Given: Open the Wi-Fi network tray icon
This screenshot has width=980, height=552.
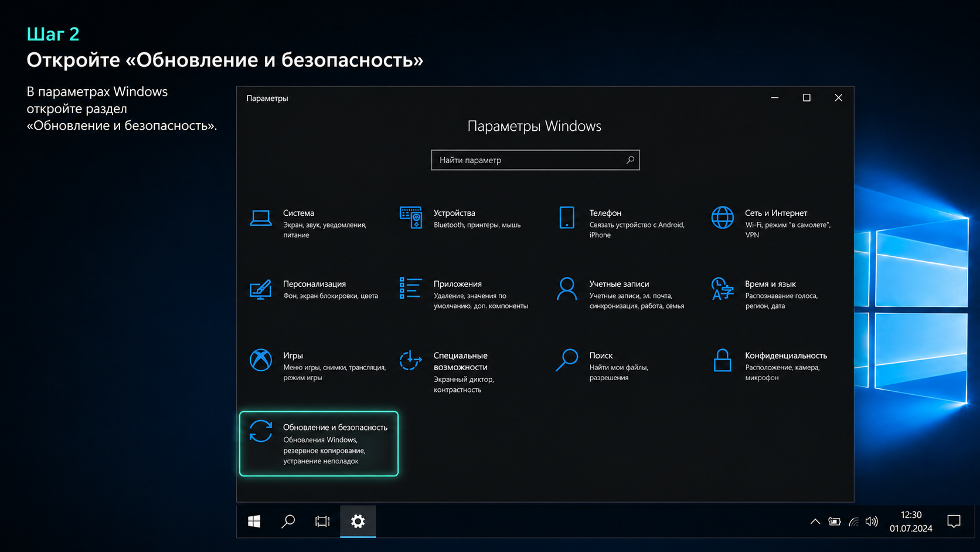Looking at the screenshot, I should coord(853,521).
